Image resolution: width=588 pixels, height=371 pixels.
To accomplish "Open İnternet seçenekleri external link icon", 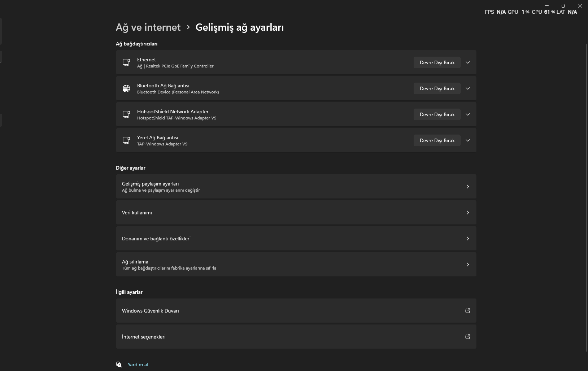I will [467, 337].
